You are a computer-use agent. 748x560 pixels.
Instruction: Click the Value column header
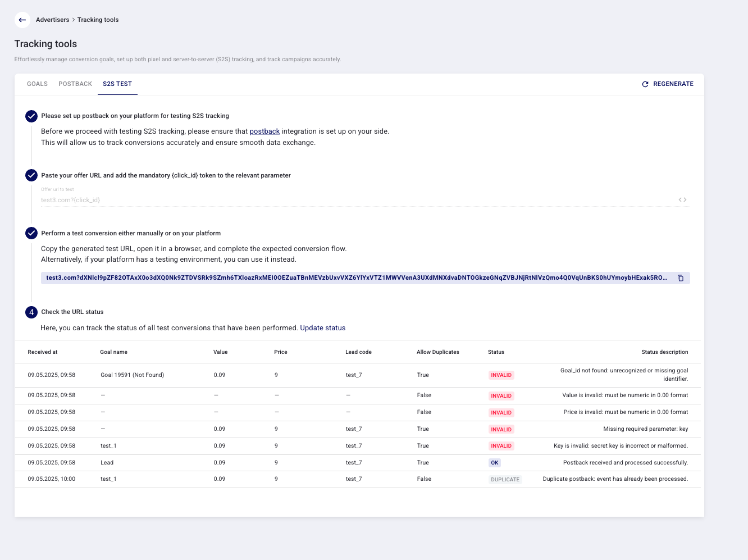pos(220,352)
